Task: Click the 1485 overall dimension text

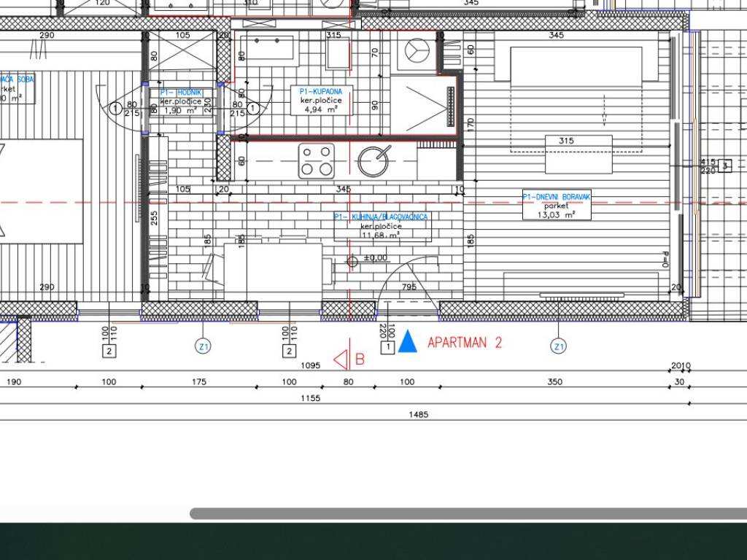Action: tap(419, 414)
